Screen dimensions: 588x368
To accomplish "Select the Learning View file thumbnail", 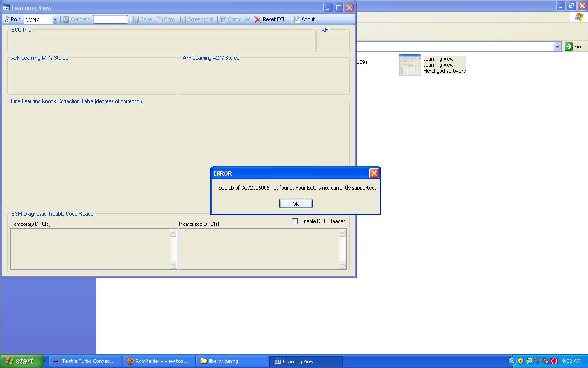I will click(x=410, y=65).
